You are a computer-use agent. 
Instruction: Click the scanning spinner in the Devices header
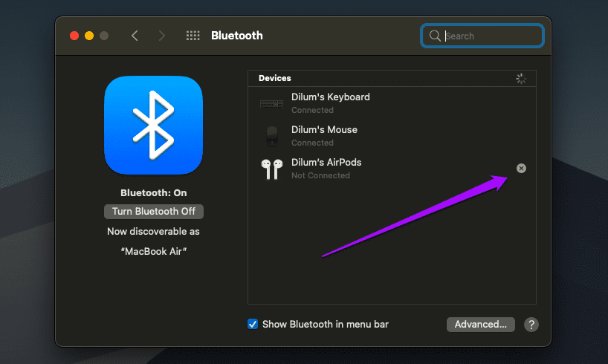pos(521,78)
